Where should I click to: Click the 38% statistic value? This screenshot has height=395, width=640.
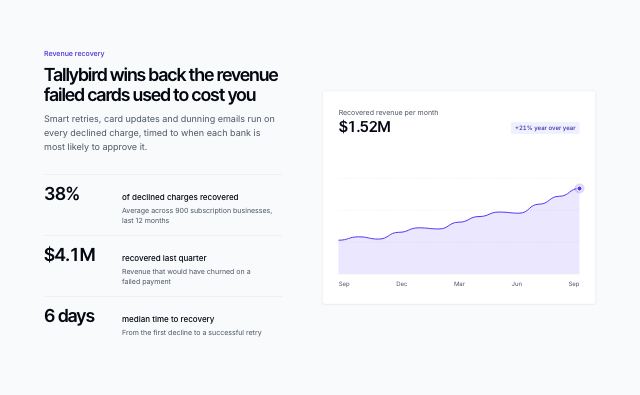(62, 194)
